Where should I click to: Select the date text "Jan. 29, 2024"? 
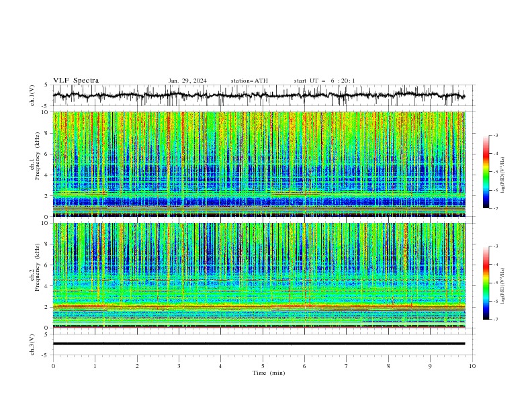187,81
